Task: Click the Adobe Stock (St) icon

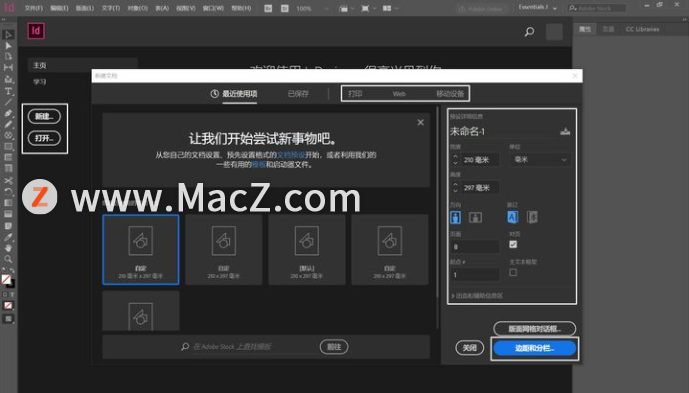Action: [x=285, y=8]
